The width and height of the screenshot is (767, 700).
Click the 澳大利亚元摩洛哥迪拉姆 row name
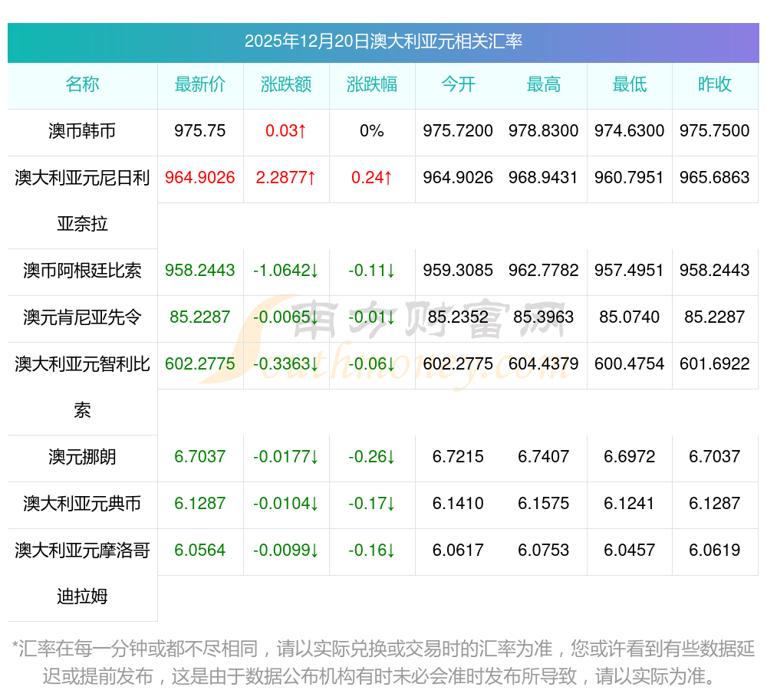pyautogui.click(x=82, y=573)
